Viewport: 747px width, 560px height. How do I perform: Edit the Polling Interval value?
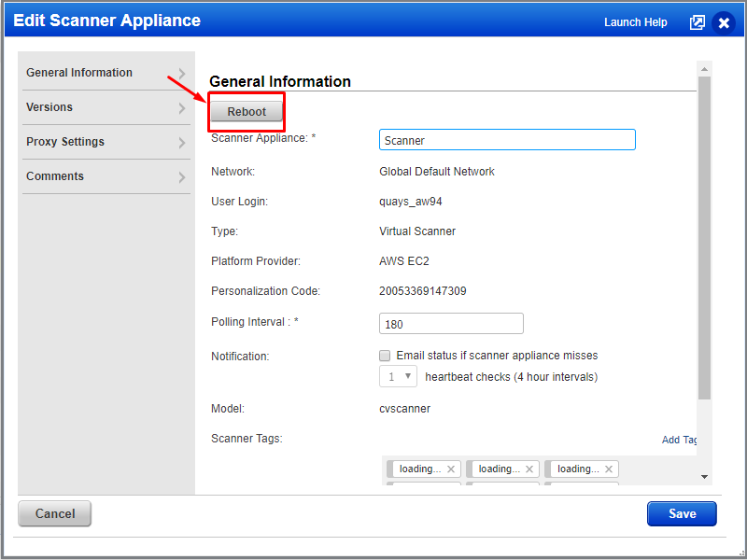(451, 323)
